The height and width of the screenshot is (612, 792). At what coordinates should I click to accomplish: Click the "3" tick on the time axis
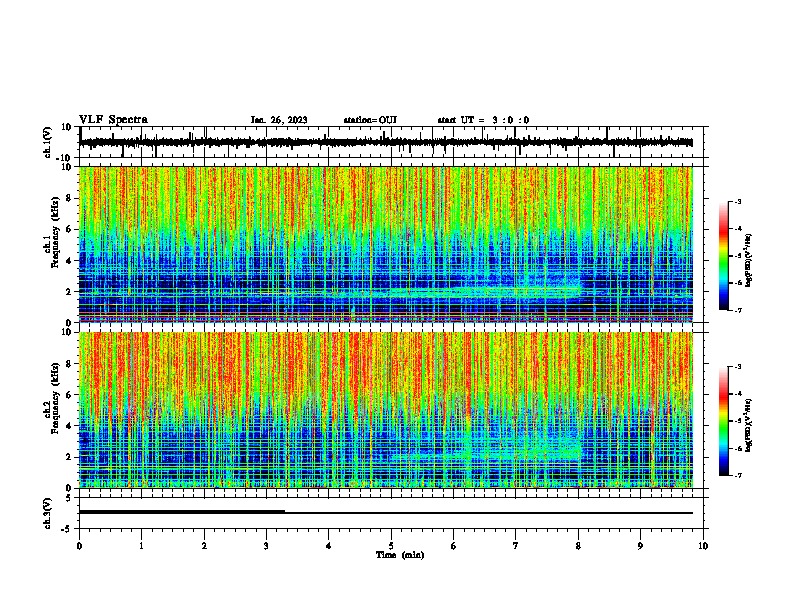266,546
